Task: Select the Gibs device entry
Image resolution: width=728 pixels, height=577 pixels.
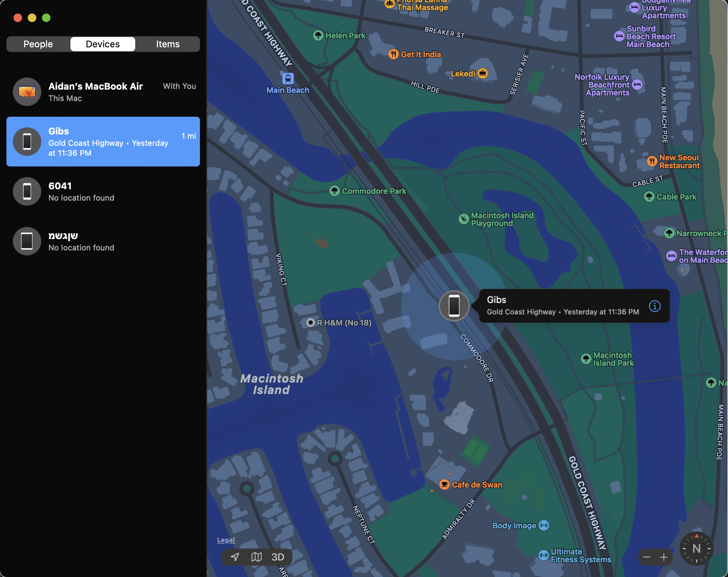Action: tap(103, 142)
